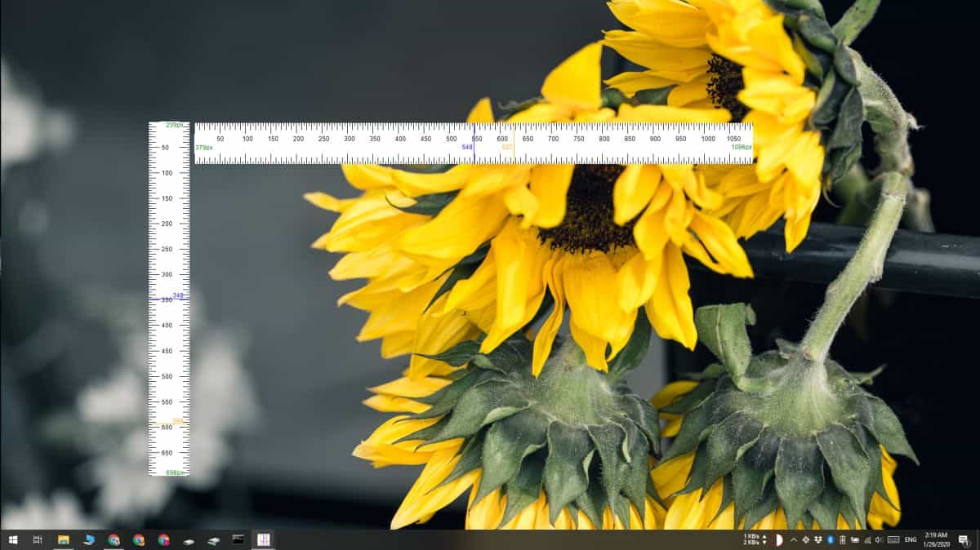The image size is (980, 550).
Task: Switch input language via ENG indicator
Action: coord(911,539)
